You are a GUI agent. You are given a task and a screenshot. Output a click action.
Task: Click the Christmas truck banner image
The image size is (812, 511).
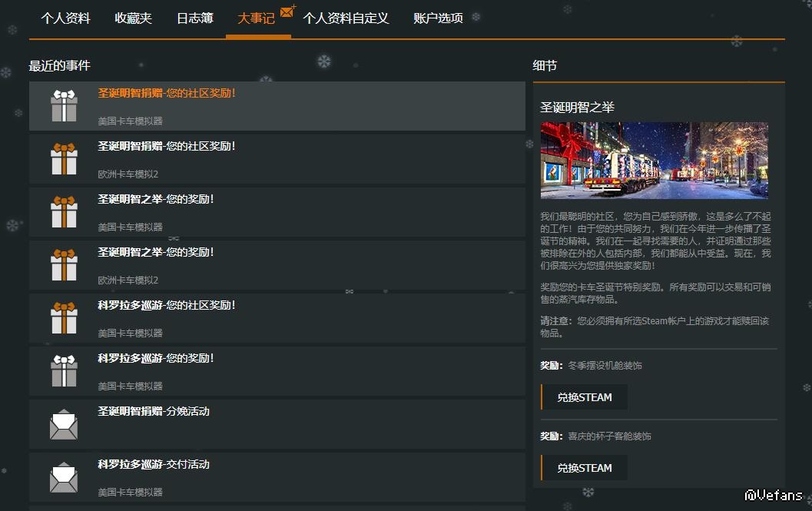click(654, 161)
